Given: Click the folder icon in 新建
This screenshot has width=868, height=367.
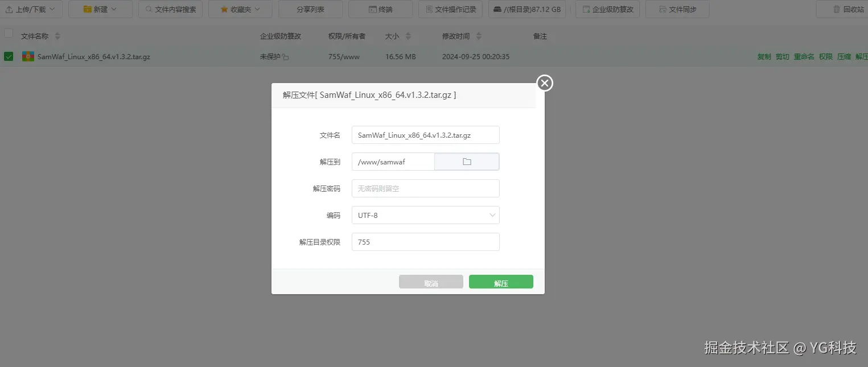Looking at the screenshot, I should point(87,9).
